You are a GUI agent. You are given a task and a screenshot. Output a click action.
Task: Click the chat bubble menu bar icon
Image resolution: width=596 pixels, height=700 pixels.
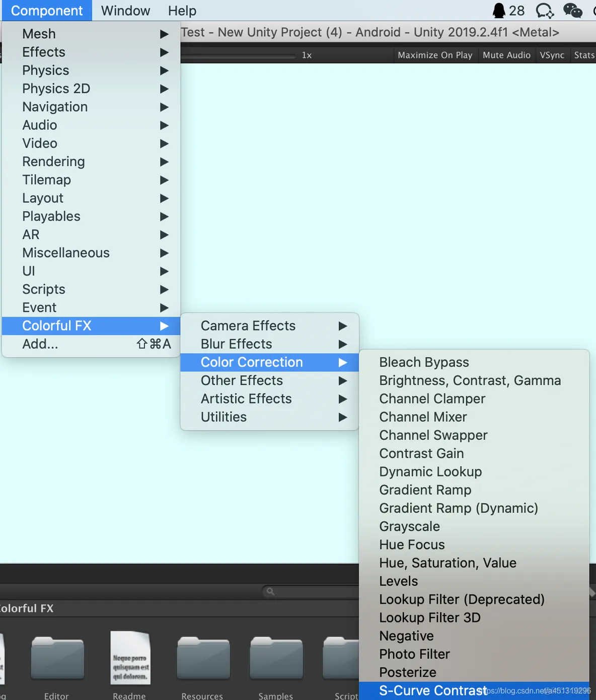click(545, 11)
